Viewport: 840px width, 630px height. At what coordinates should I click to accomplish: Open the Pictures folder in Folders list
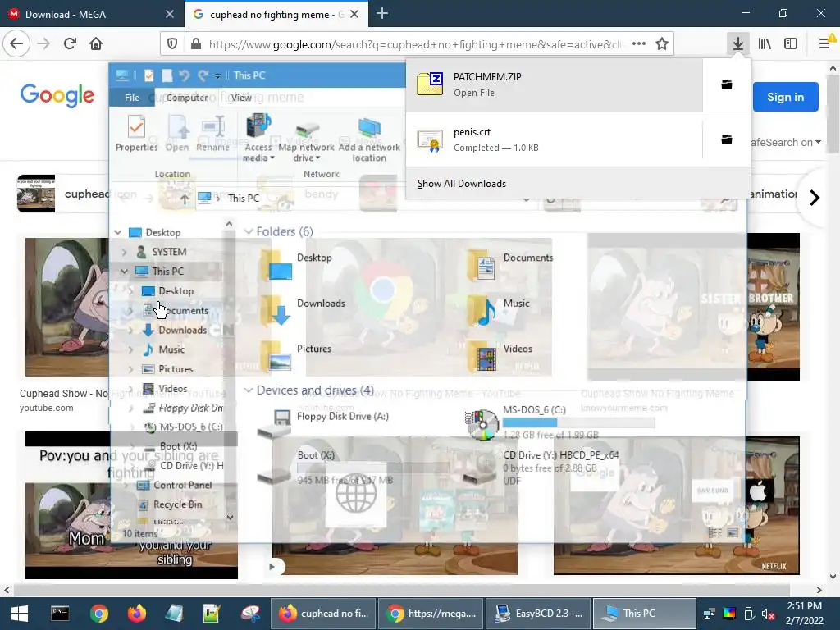coord(295,354)
